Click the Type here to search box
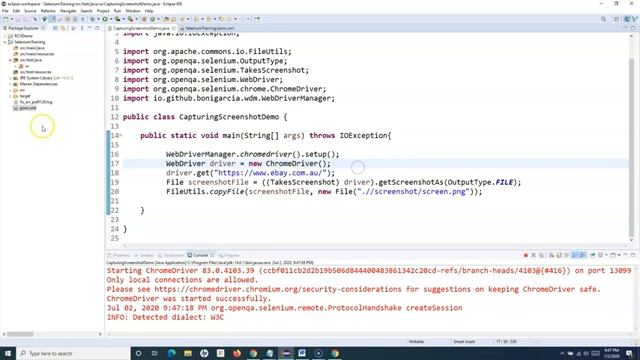The height and width of the screenshot is (360, 640). [73, 353]
